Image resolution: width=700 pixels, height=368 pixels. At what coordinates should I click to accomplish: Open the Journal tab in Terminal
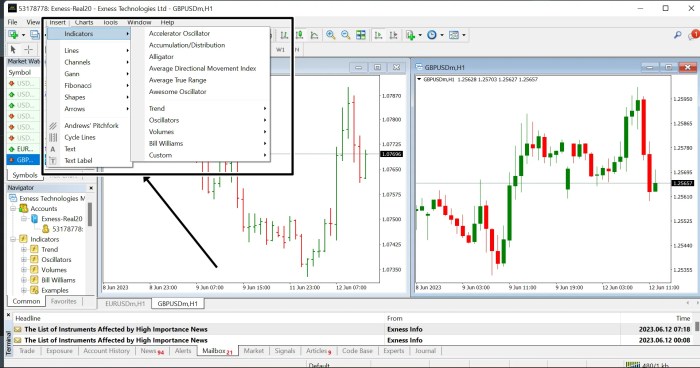pos(425,351)
